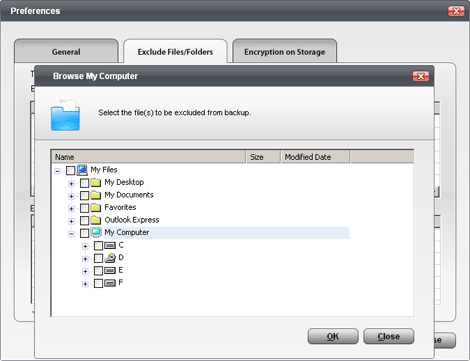
Task: Collapse the My Files tree node
Action: coord(58,171)
